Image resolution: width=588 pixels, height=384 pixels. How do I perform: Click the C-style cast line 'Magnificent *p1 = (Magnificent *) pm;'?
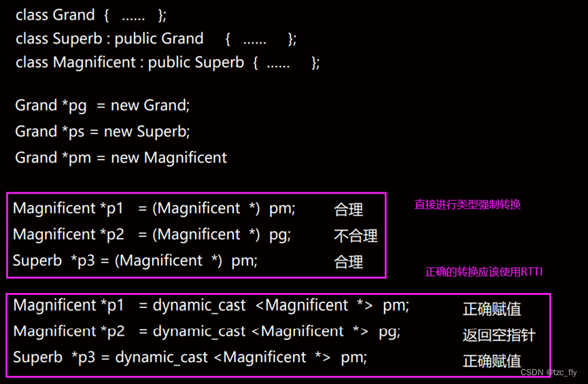click(x=154, y=209)
